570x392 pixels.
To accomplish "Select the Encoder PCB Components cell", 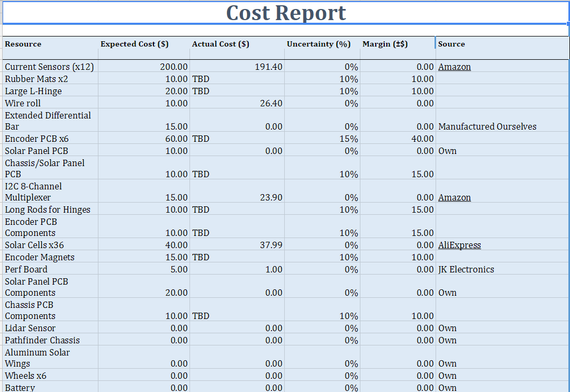I will pyautogui.click(x=50, y=227).
